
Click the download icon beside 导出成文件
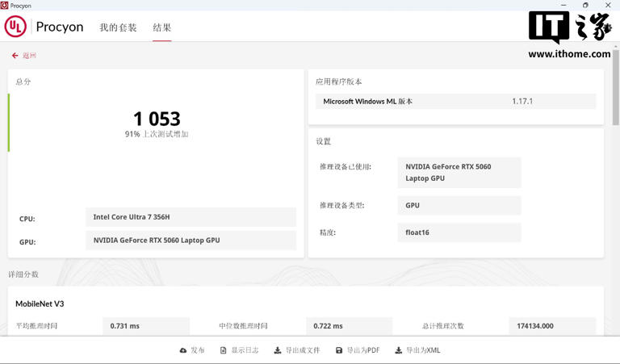pyautogui.click(x=278, y=350)
